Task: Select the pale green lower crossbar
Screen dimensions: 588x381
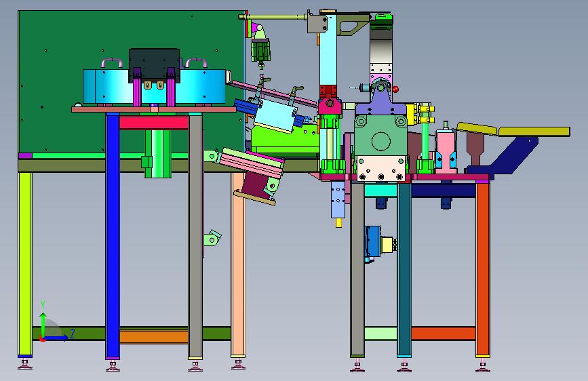Action: [x=380, y=334]
